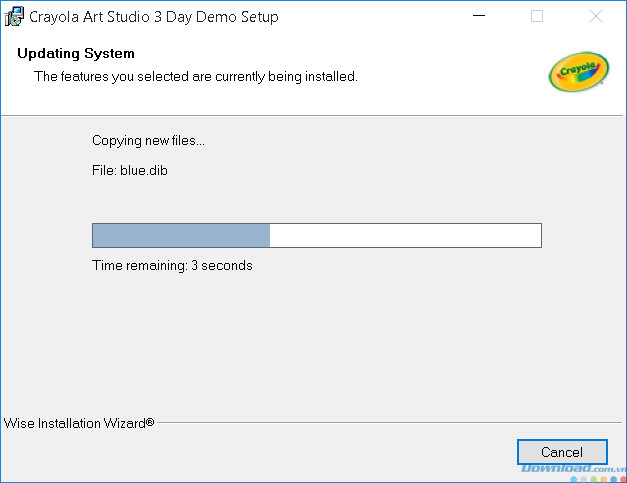The image size is (627, 483).
Task: Click the Crayola logo in the header
Action: 579,72
